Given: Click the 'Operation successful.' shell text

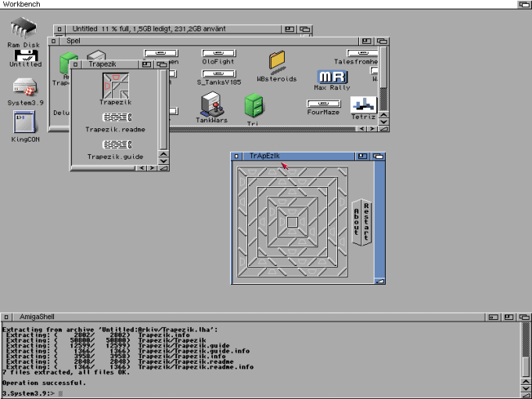Looking at the screenshot, I should [x=44, y=383].
